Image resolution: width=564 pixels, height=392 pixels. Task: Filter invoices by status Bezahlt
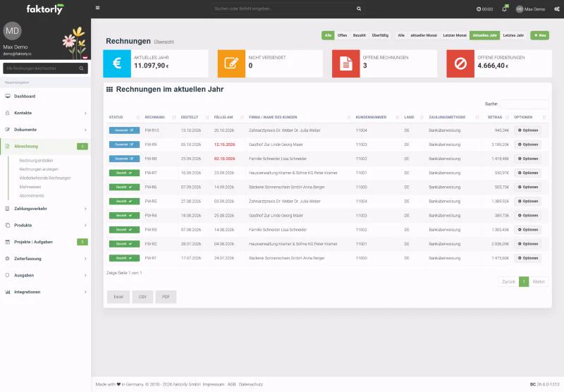(x=359, y=35)
